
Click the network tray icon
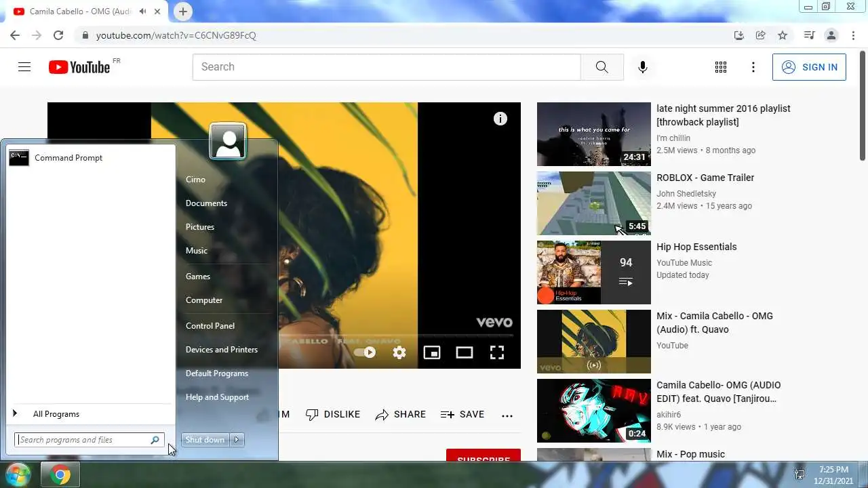[x=800, y=475]
